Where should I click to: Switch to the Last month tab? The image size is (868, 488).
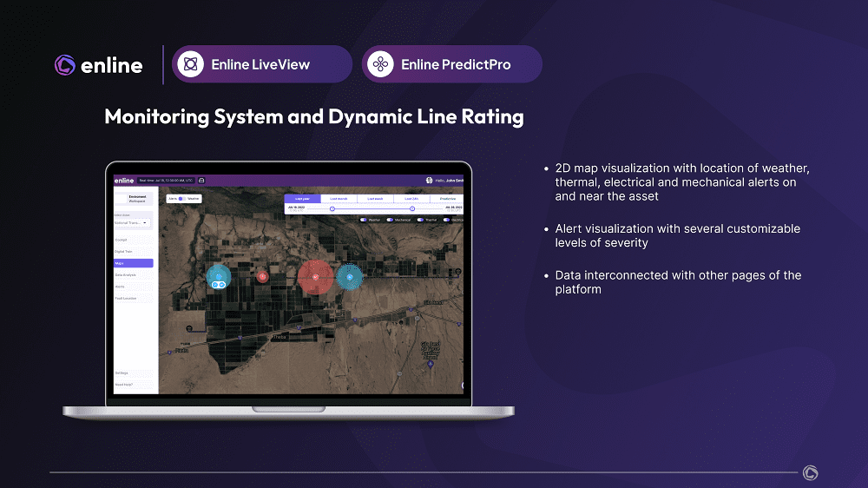339,198
